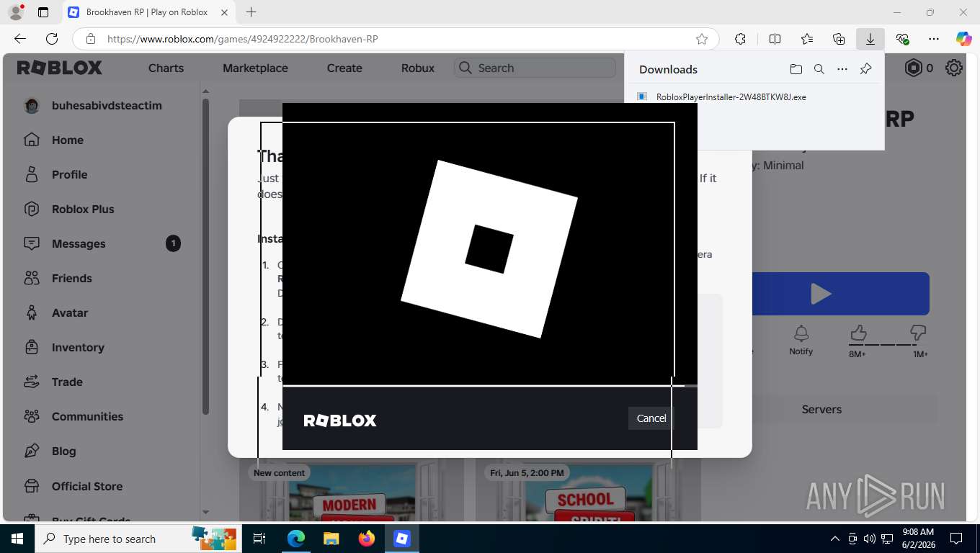This screenshot has height=553, width=980.
Task: Open the Favorites list icon
Action: pos(806,39)
